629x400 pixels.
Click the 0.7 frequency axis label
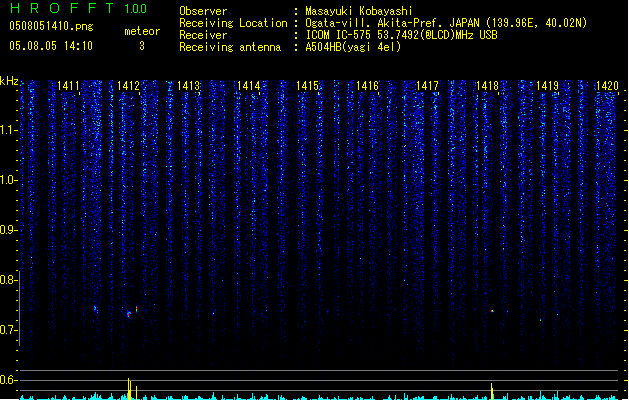click(8, 330)
